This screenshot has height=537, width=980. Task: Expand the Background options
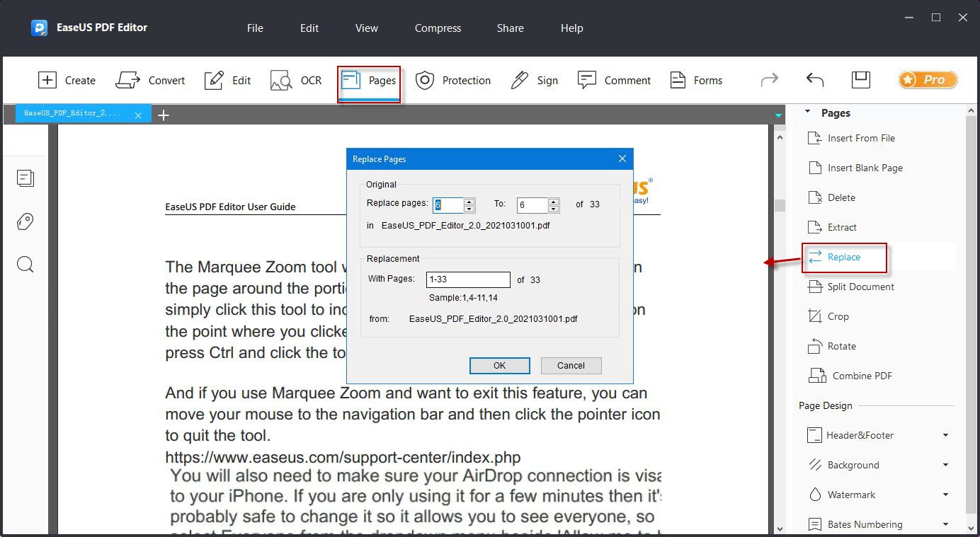(947, 465)
